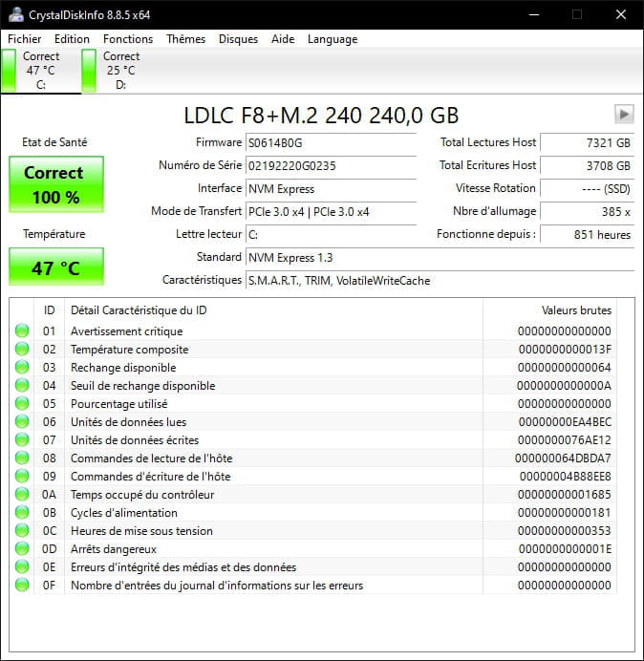Image resolution: width=644 pixels, height=661 pixels.
Task: Click the LDLC F8+M.2 240 disk title
Action: pyautogui.click(x=321, y=115)
